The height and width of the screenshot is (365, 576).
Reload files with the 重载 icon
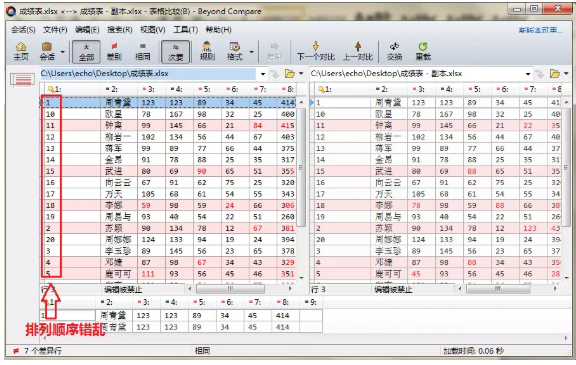423,51
